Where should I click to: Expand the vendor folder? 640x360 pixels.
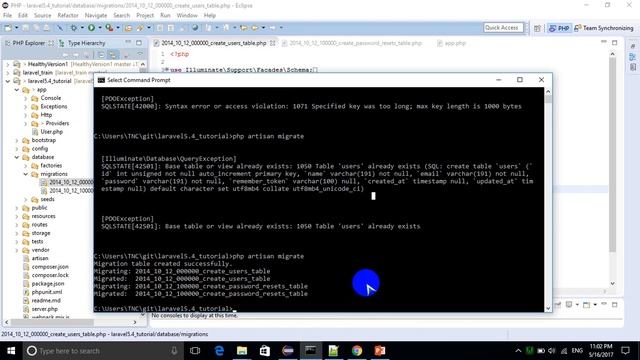point(17,250)
